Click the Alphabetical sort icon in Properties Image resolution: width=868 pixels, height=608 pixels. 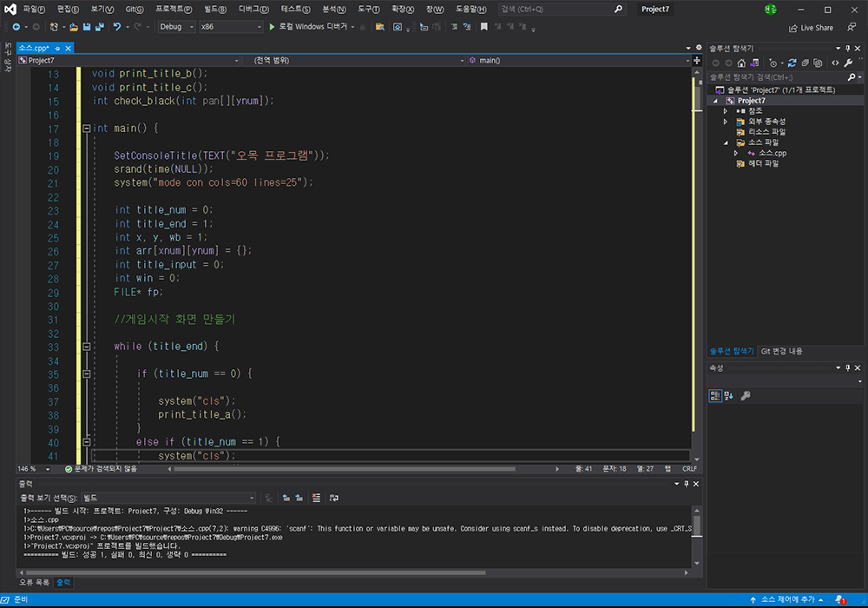[x=728, y=395]
